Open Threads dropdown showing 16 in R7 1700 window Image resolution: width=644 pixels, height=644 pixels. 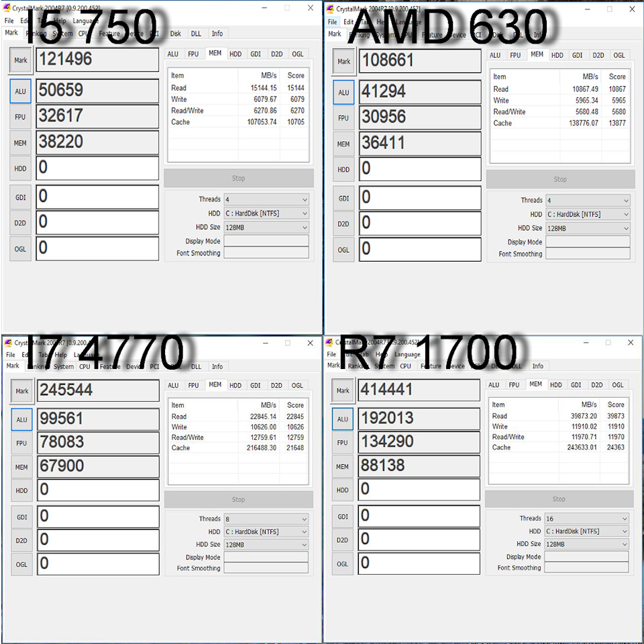click(586, 519)
